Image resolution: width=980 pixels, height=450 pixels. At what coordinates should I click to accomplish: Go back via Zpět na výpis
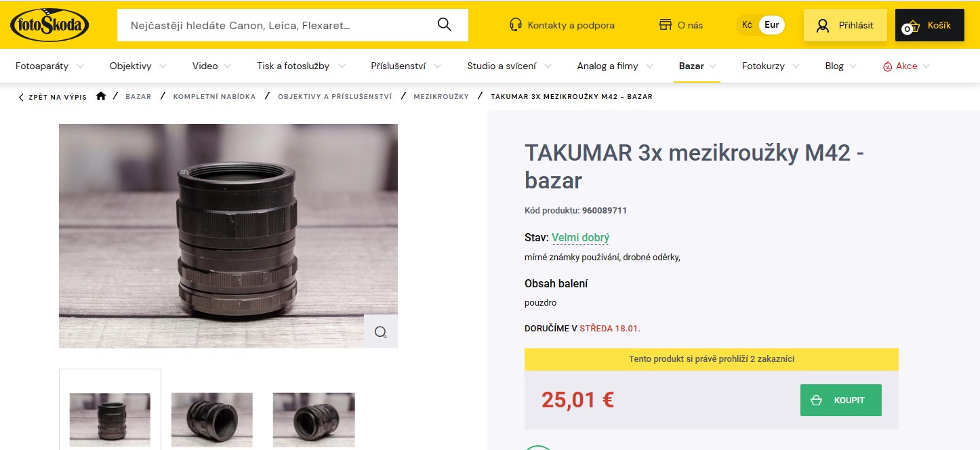(x=53, y=97)
